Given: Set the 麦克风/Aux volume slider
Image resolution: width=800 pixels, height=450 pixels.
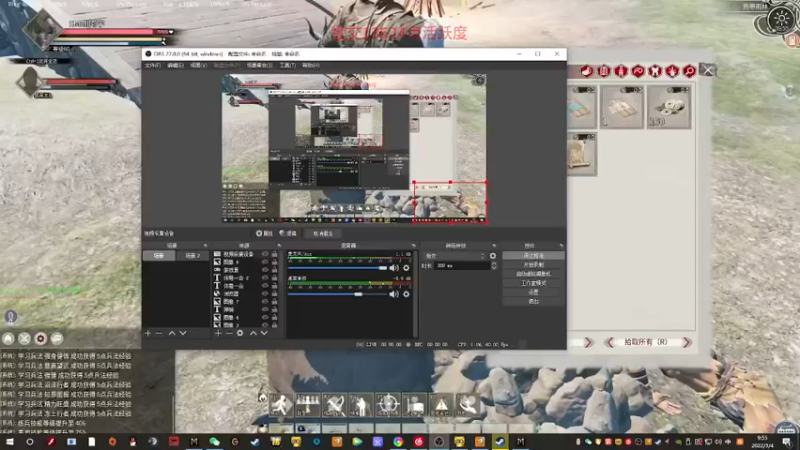Looking at the screenshot, I should tap(337, 268).
